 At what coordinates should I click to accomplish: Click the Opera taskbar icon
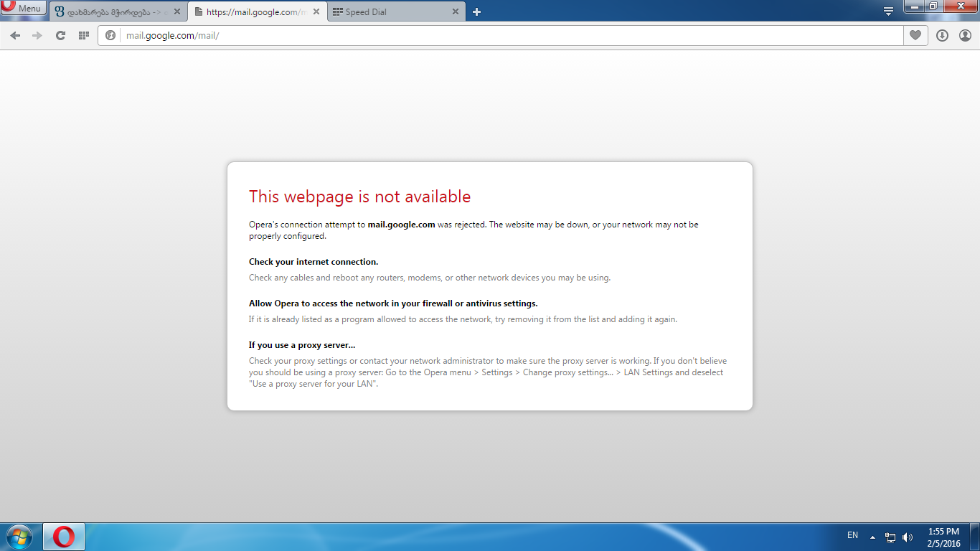click(x=64, y=537)
